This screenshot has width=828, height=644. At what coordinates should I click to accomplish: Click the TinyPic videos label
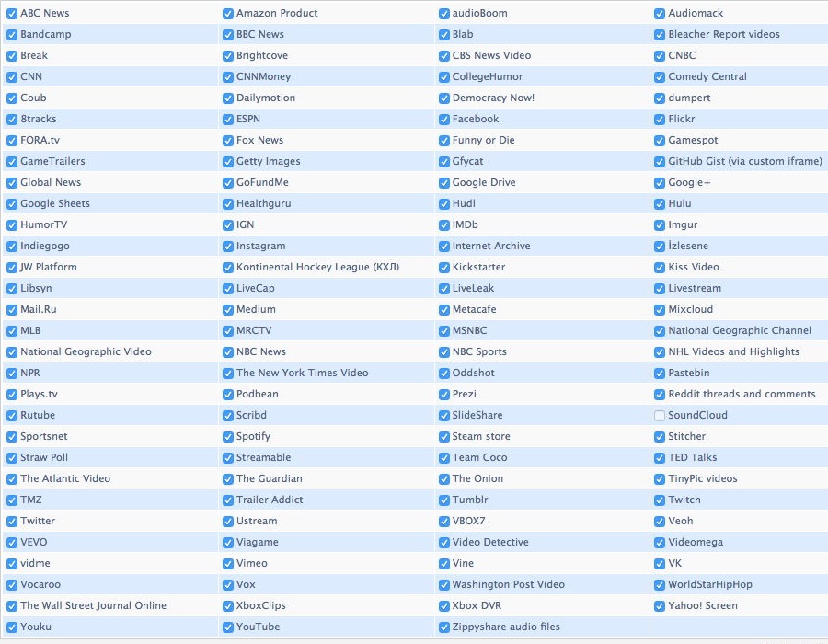pos(703,478)
